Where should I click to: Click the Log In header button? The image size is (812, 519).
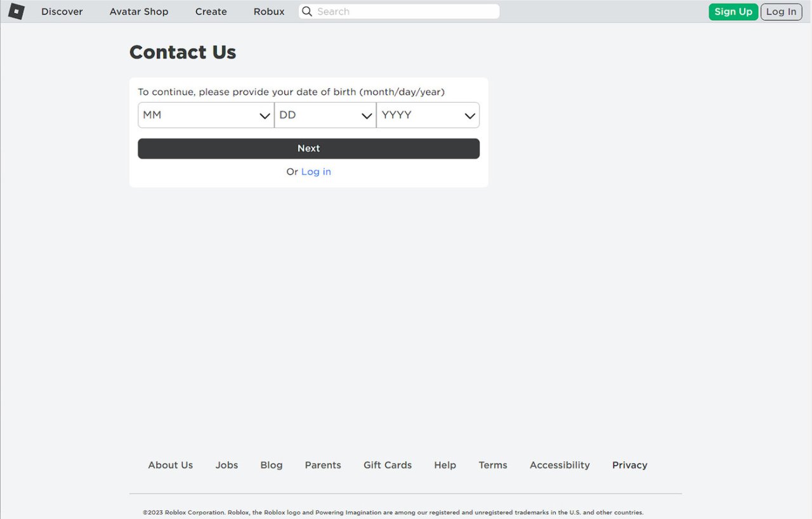781,11
